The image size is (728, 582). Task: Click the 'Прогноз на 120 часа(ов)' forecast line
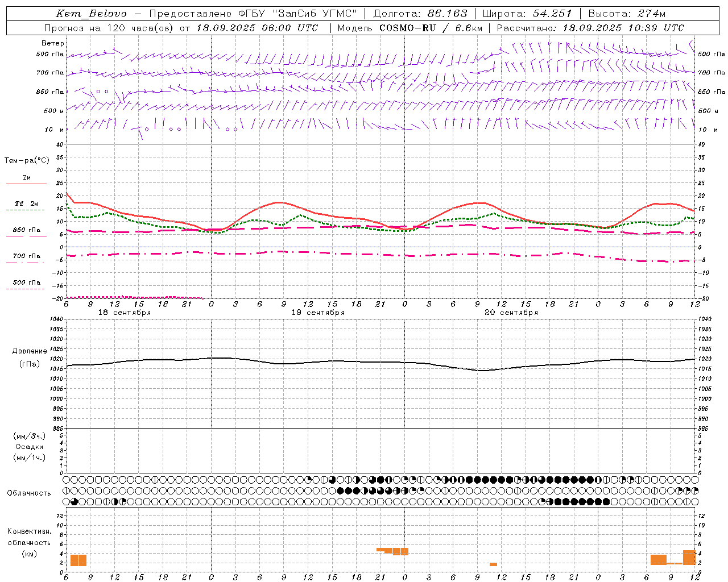pyautogui.click(x=180, y=28)
